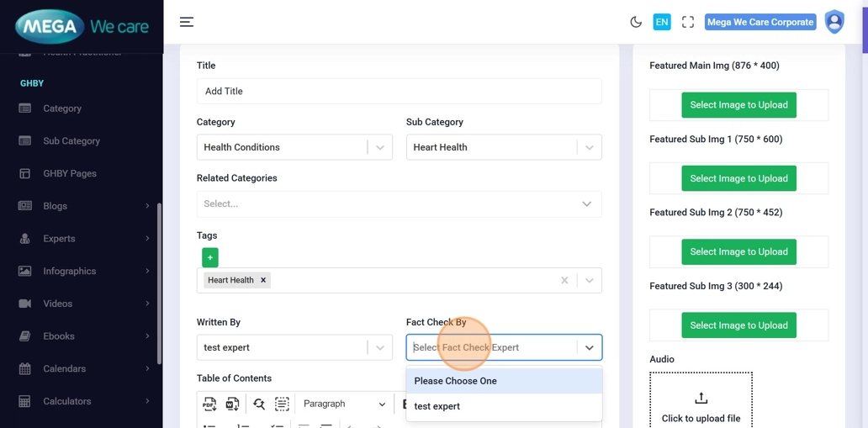Screen dimensions: 868x428
Task: Enter fullscreen using the expand icon
Action: [x=688, y=22]
